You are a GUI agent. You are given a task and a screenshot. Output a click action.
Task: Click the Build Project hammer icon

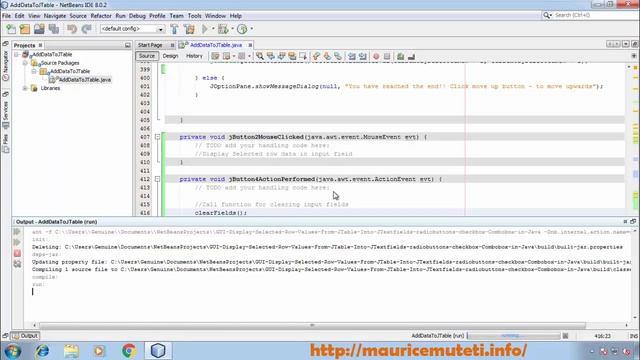tap(174, 29)
